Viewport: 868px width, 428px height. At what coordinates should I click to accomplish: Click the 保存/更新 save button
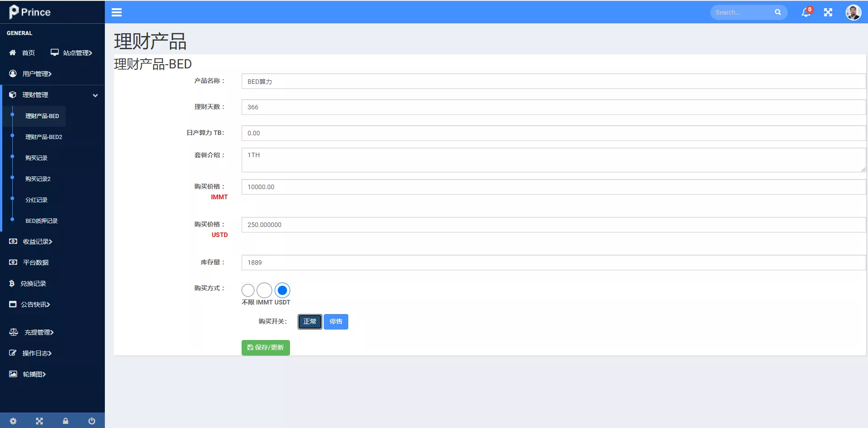(265, 347)
